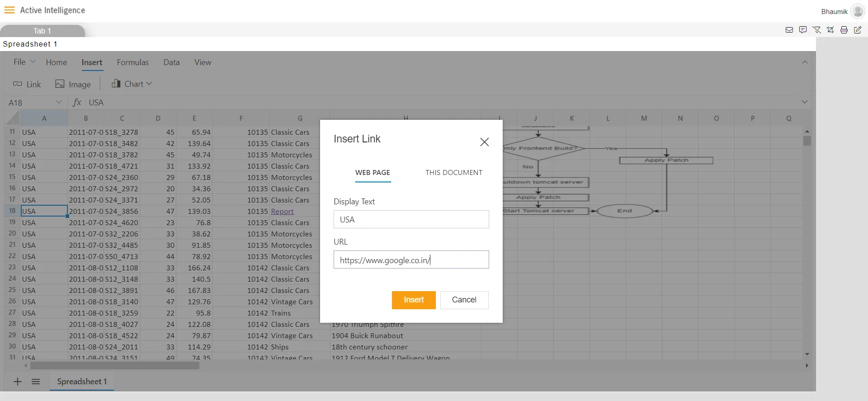Add a new sheet with plus icon

18,382
